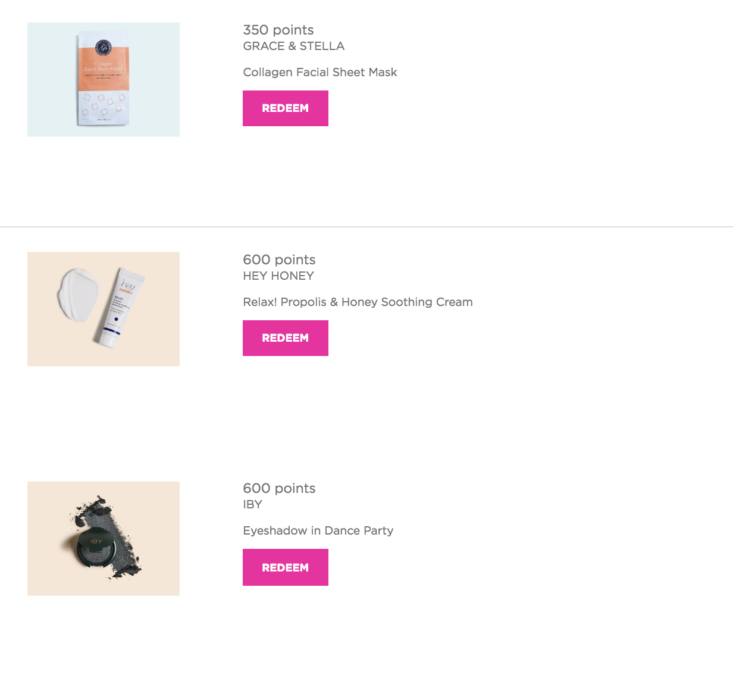
Task: Open the IBY eyeshadow product image
Action: click(103, 538)
